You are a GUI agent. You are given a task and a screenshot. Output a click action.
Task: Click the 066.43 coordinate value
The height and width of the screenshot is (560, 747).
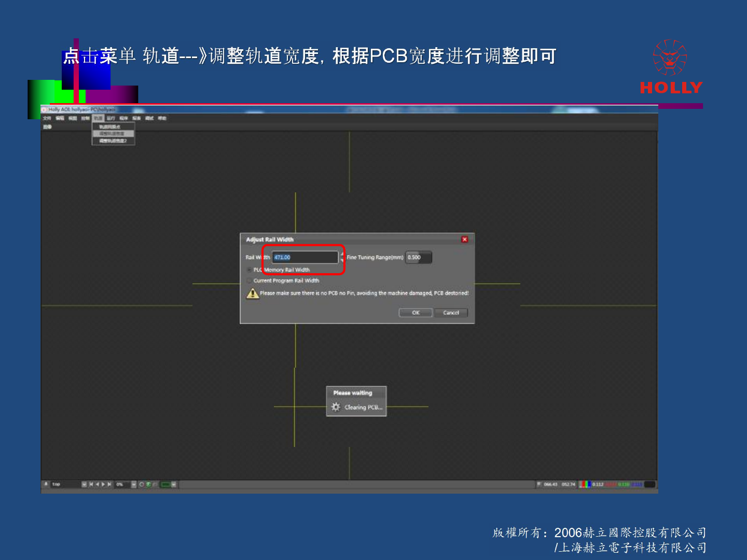click(x=550, y=484)
